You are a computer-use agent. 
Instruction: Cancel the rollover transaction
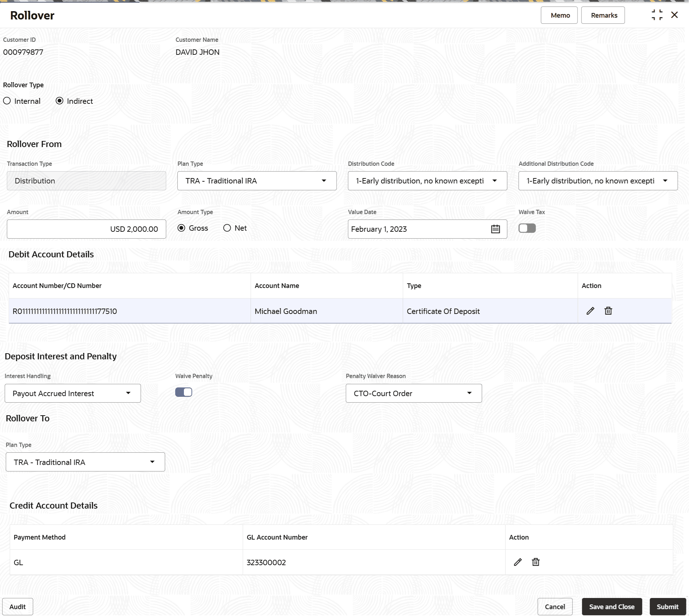pyautogui.click(x=555, y=607)
